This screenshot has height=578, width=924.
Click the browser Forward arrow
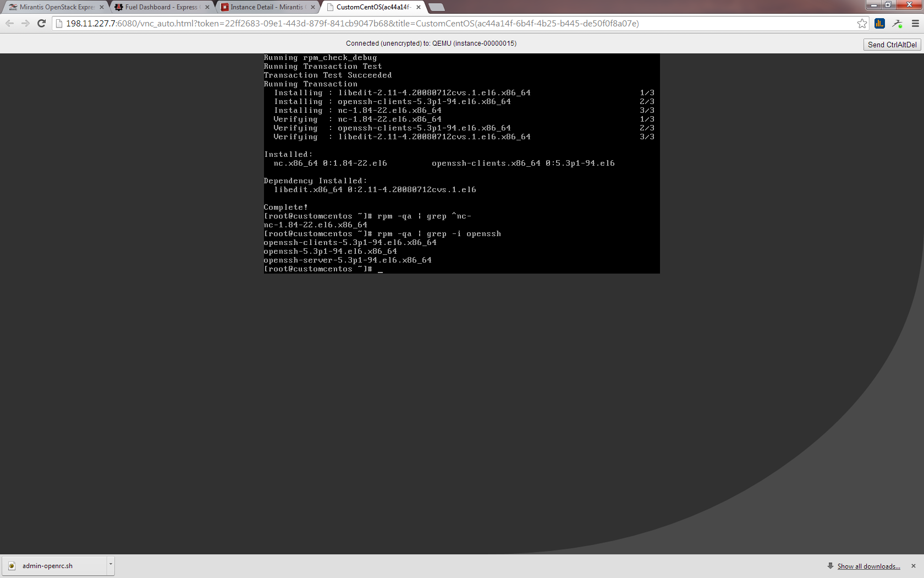25,23
